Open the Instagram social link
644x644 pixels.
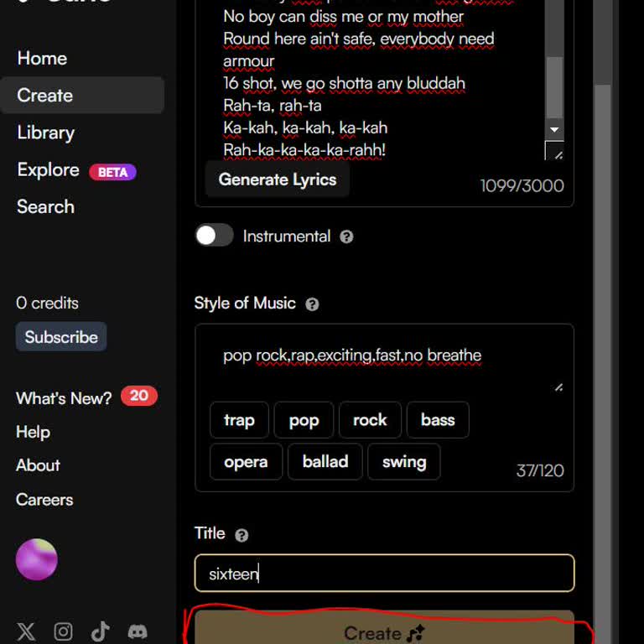click(x=63, y=631)
